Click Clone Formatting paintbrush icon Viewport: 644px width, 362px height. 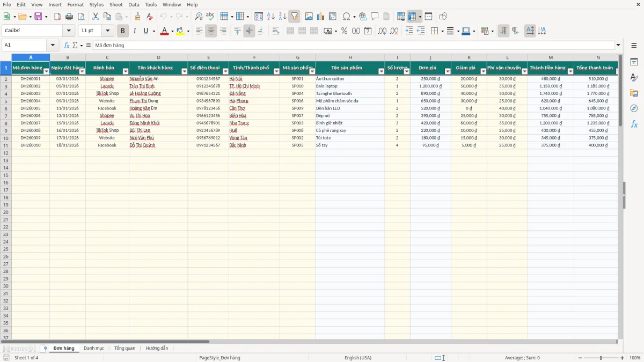(137, 17)
